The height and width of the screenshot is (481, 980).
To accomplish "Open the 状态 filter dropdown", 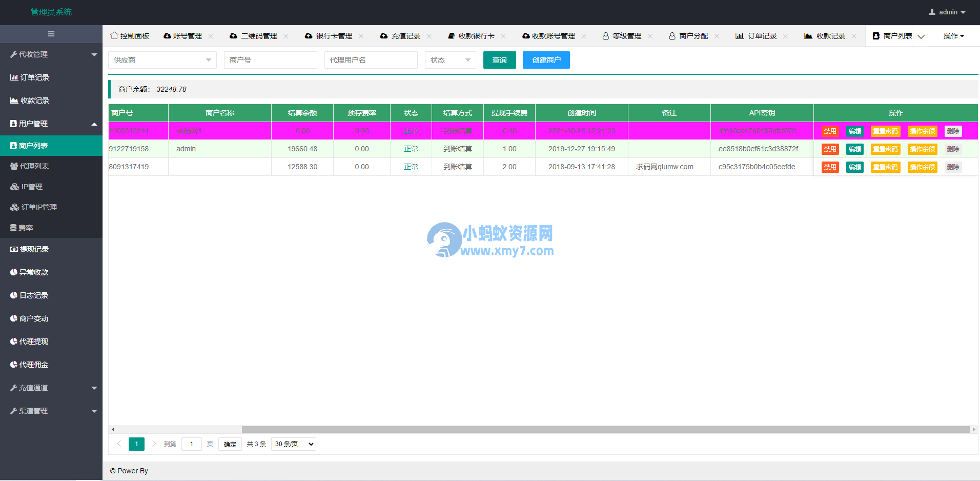I will [x=450, y=60].
